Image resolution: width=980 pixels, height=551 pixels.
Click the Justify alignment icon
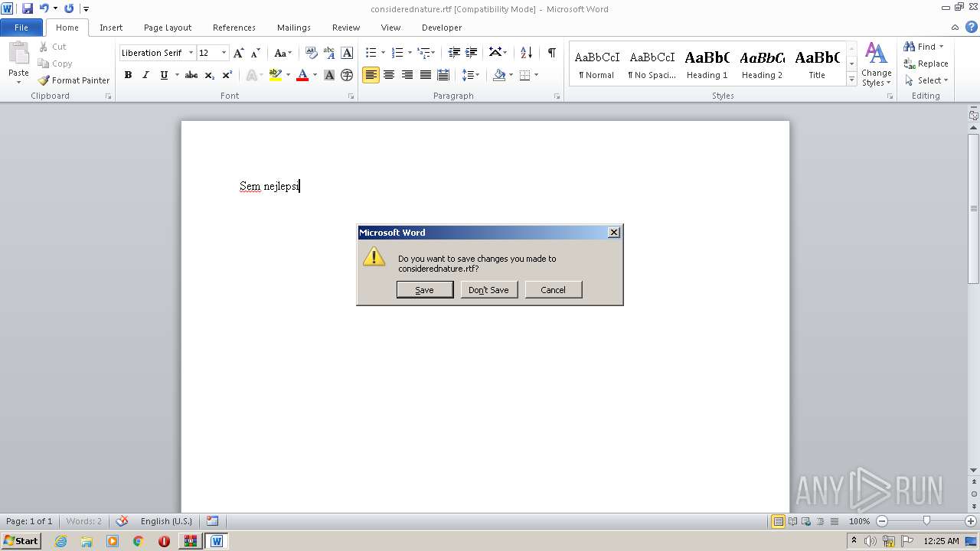425,75
